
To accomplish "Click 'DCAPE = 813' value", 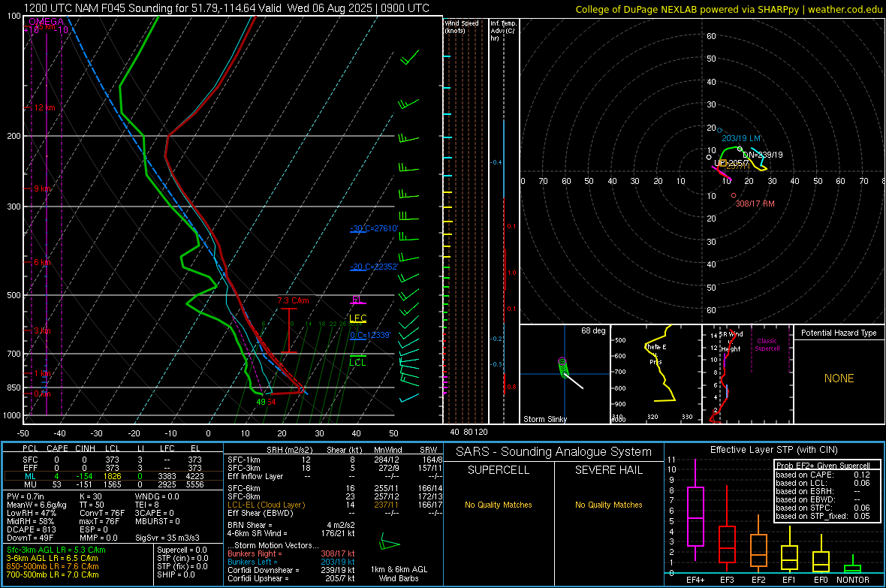I will tap(31, 529).
